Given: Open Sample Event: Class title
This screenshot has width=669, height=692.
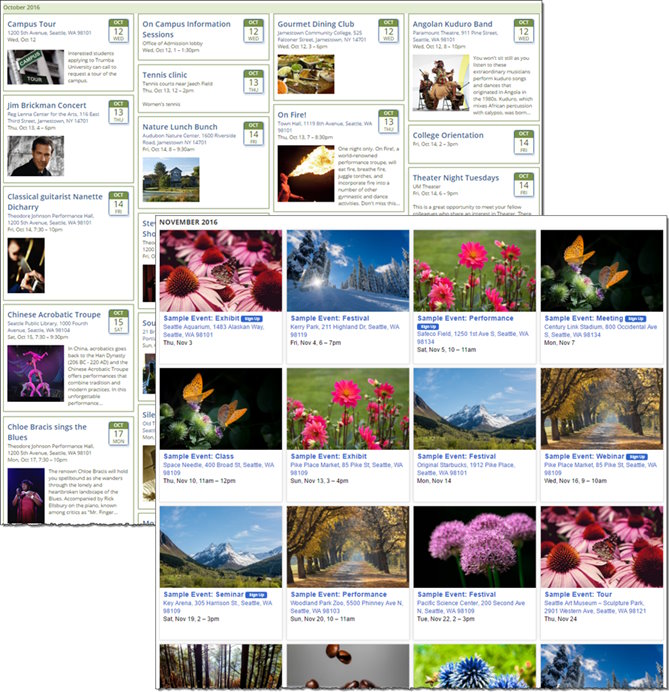Looking at the screenshot, I should 198,456.
